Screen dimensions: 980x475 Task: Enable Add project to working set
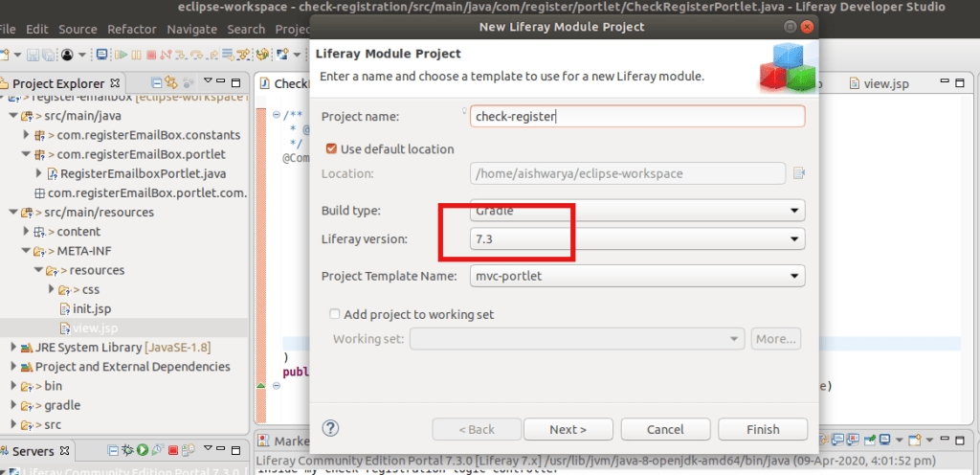coord(334,314)
